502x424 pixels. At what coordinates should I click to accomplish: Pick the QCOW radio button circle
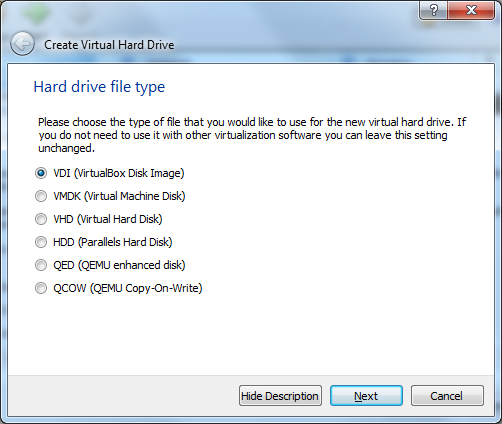[41, 288]
